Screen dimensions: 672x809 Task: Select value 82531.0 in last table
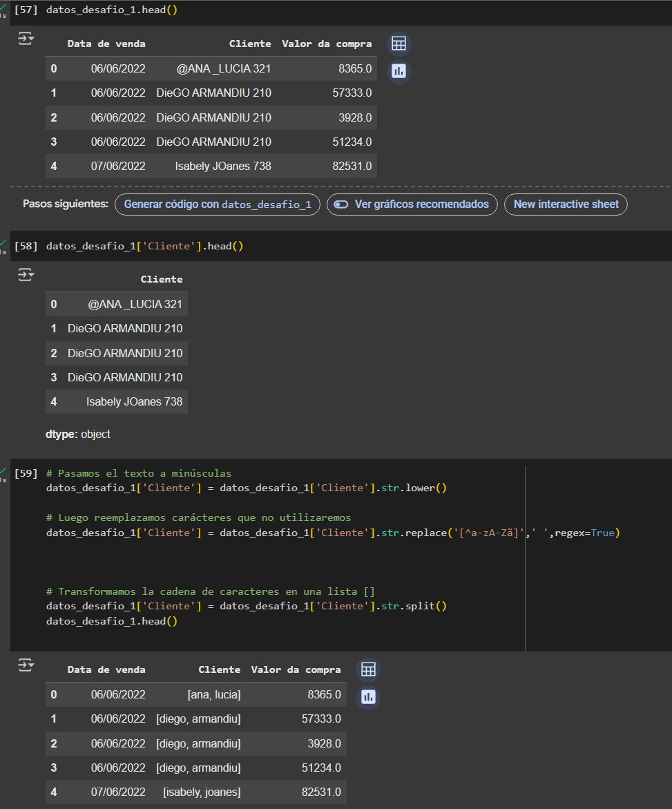[320, 792]
